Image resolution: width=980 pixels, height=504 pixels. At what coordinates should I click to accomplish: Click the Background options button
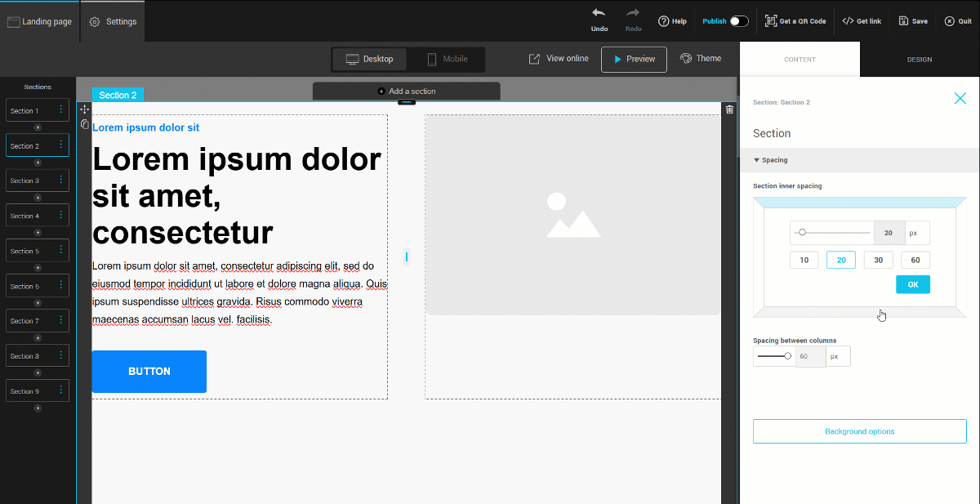tap(859, 431)
